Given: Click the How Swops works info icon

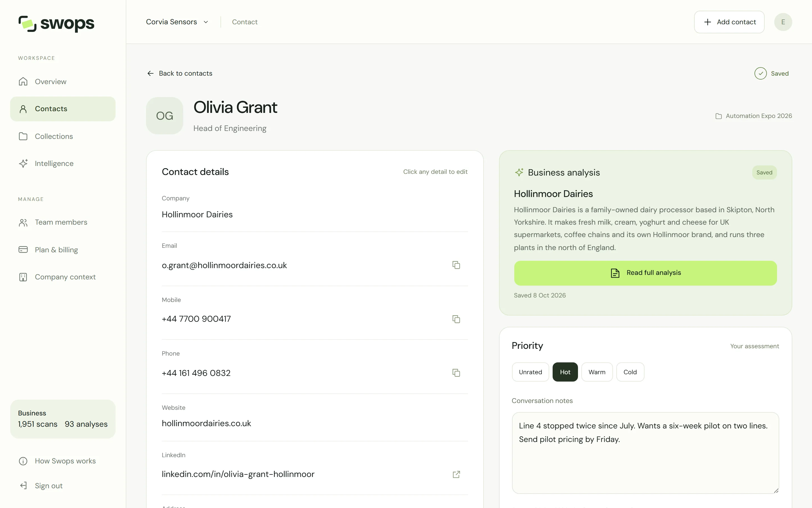Looking at the screenshot, I should tap(23, 461).
